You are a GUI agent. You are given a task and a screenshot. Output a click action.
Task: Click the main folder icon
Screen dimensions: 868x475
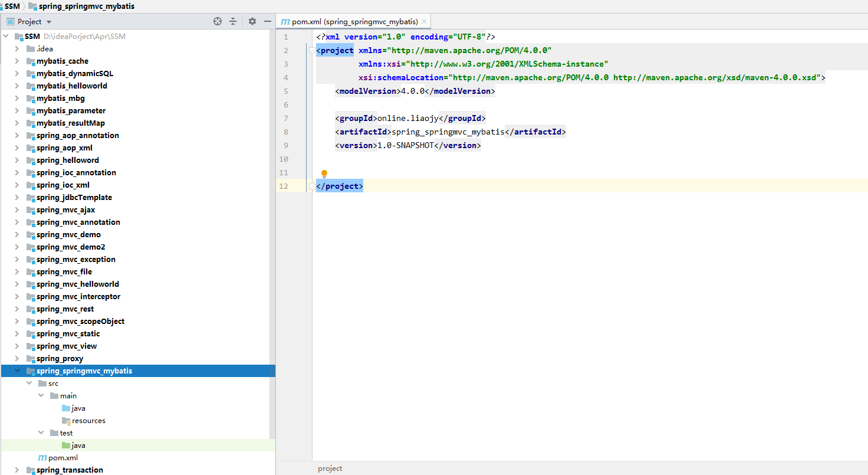pos(54,396)
